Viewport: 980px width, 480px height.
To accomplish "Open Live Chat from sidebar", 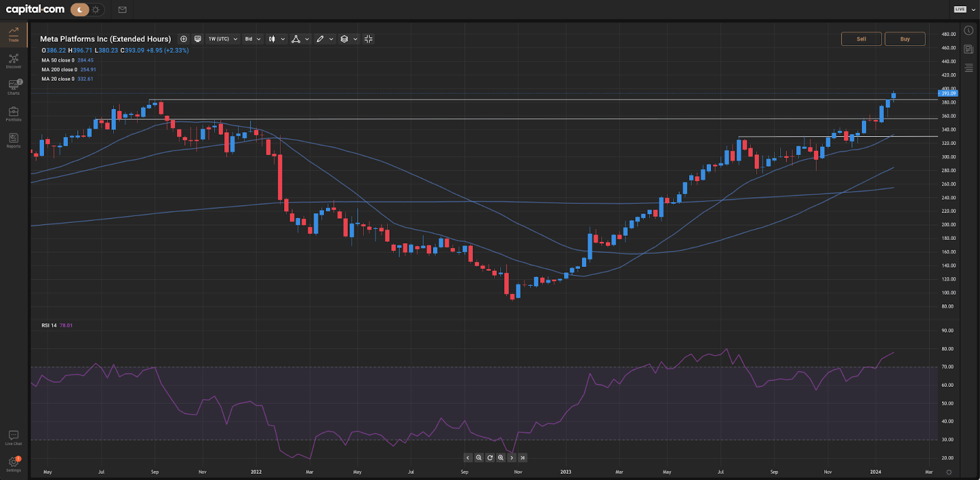I will coord(13,438).
